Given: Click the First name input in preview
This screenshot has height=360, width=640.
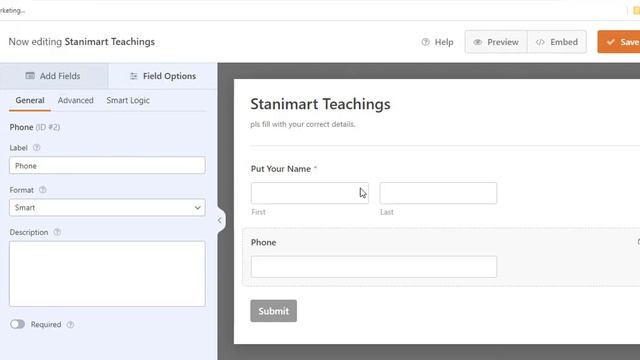Looking at the screenshot, I should 310,193.
